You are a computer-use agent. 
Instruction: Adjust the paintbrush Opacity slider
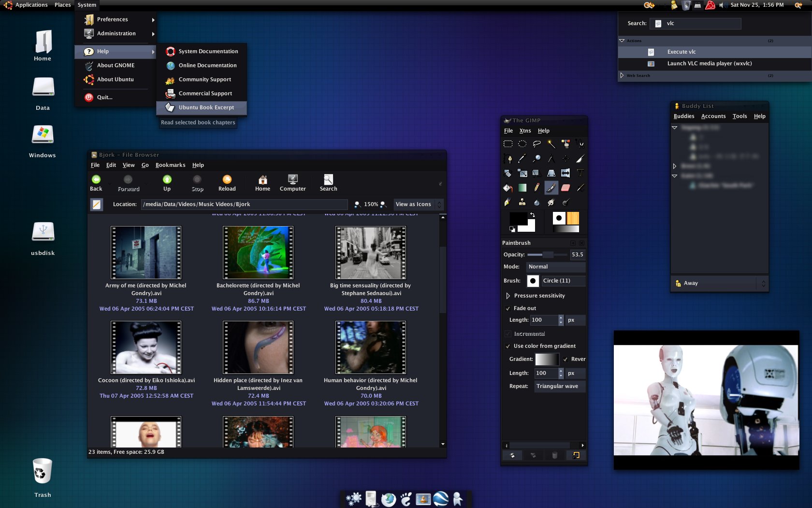click(547, 254)
